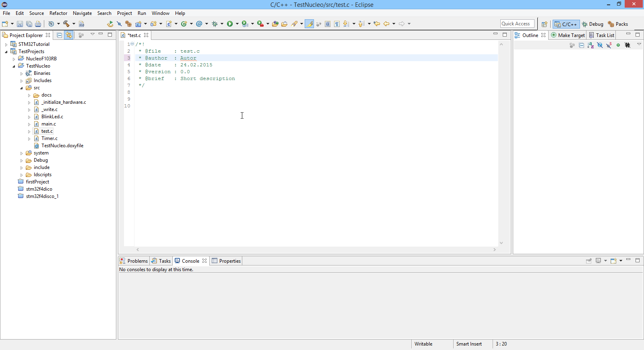Collapse the src folder node
The height and width of the screenshot is (350, 644).
[x=21, y=88]
